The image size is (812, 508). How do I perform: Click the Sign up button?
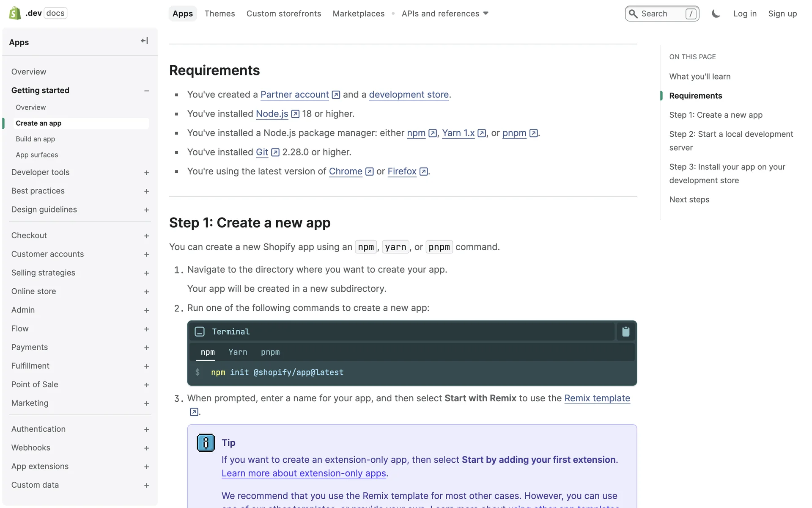pos(782,14)
